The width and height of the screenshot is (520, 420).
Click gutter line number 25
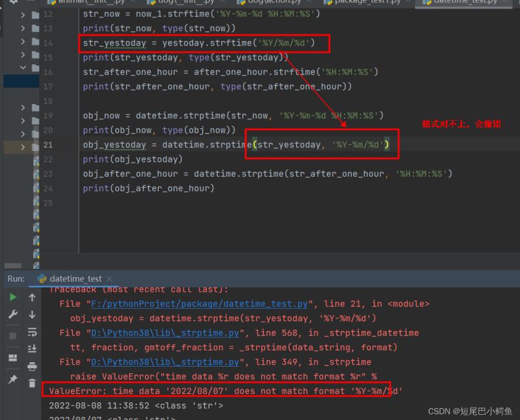click(x=48, y=203)
